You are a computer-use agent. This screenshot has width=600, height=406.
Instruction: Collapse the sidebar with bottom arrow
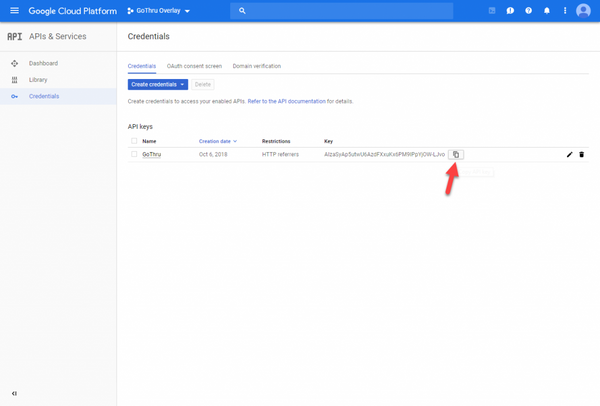coord(14,393)
